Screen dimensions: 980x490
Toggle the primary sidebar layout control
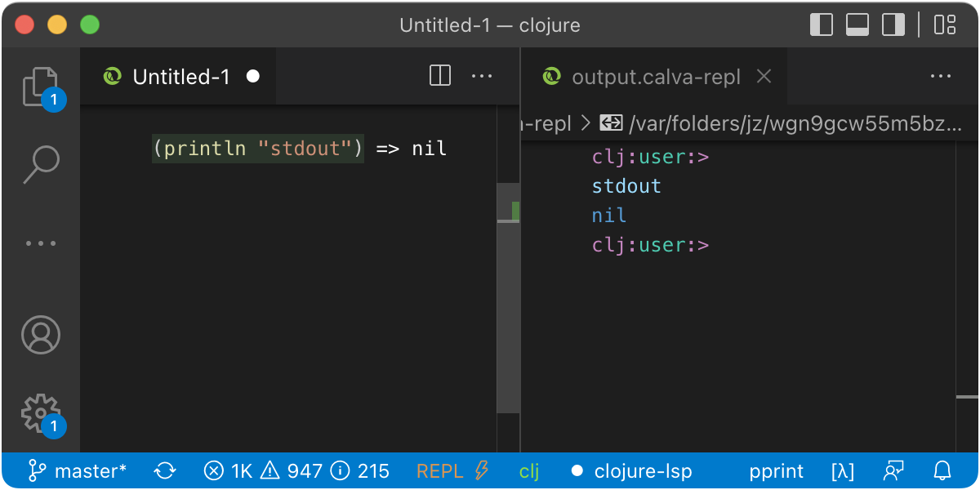[x=821, y=24]
